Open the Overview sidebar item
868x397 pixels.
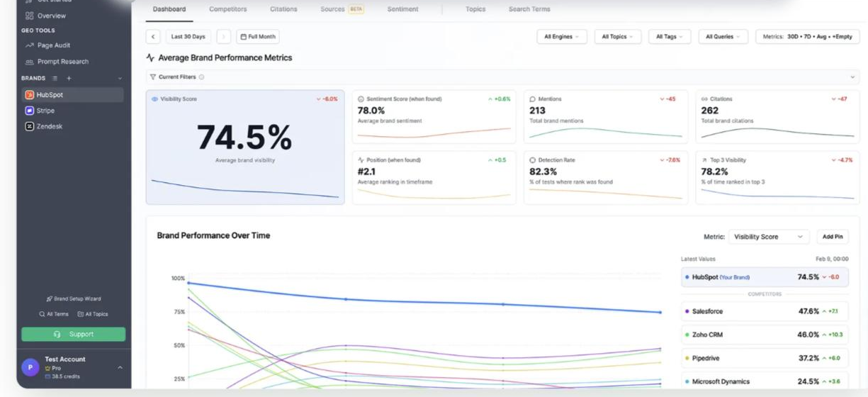[45, 16]
